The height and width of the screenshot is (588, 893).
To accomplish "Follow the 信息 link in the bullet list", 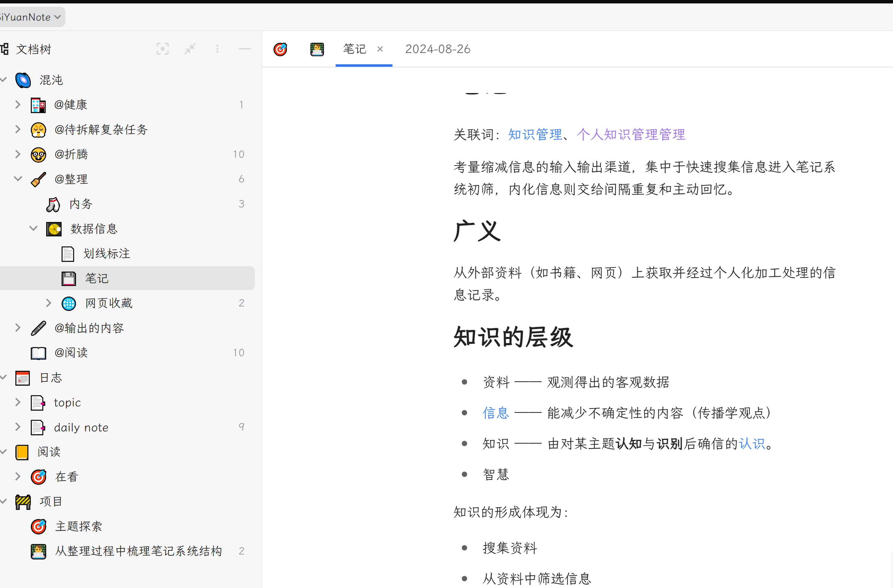I will (x=496, y=413).
